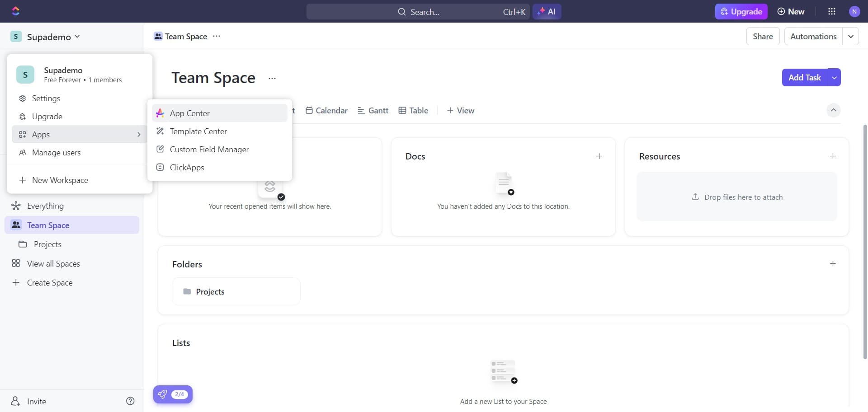868x412 pixels.
Task: Click the ClickUp logo in top bar
Action: (16, 11)
